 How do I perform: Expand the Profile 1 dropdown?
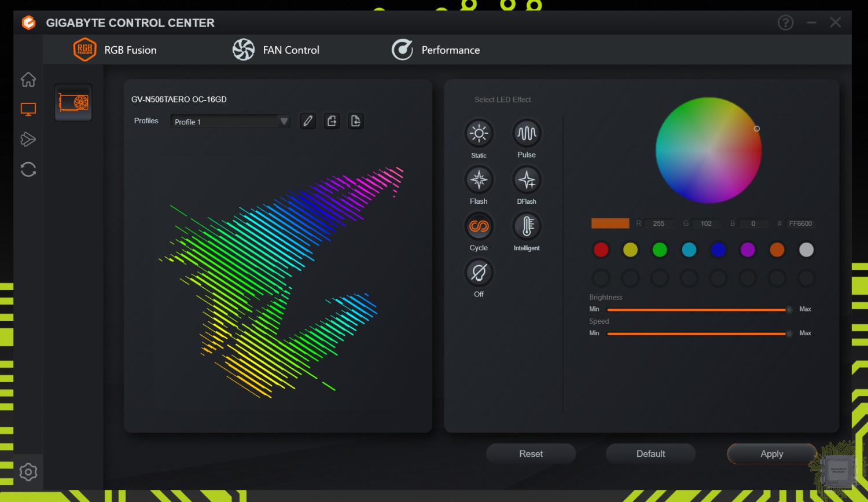[x=230, y=122]
